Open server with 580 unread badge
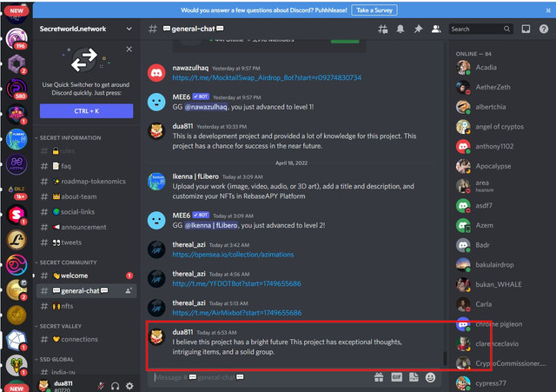This screenshot has width=556, height=392. 17,89
